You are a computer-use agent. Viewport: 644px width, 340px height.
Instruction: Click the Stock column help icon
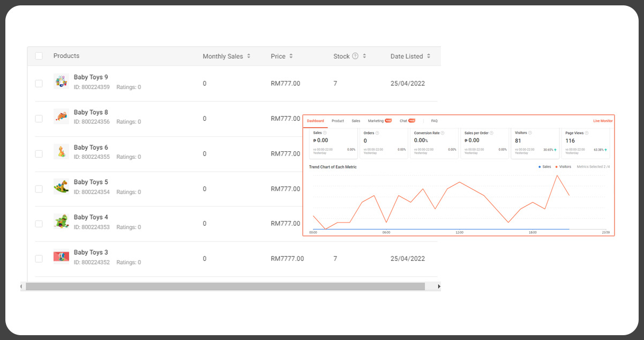(x=355, y=56)
